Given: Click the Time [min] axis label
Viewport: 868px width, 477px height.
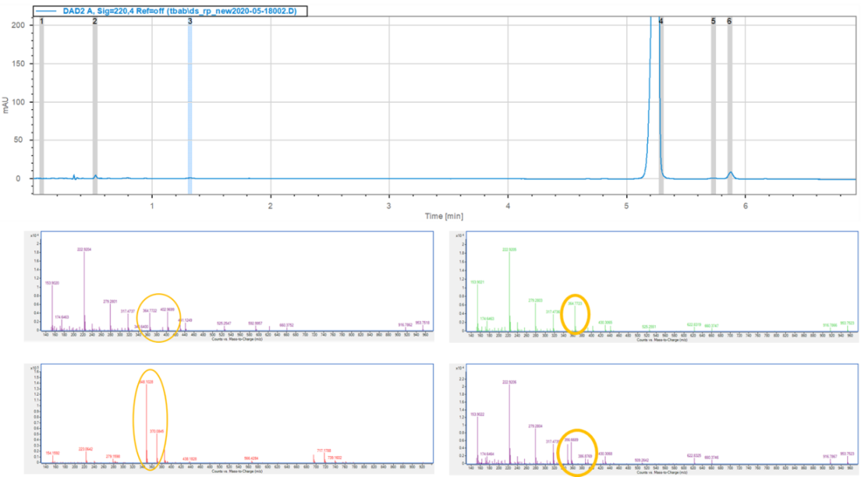Looking at the screenshot, I should tap(444, 216).
